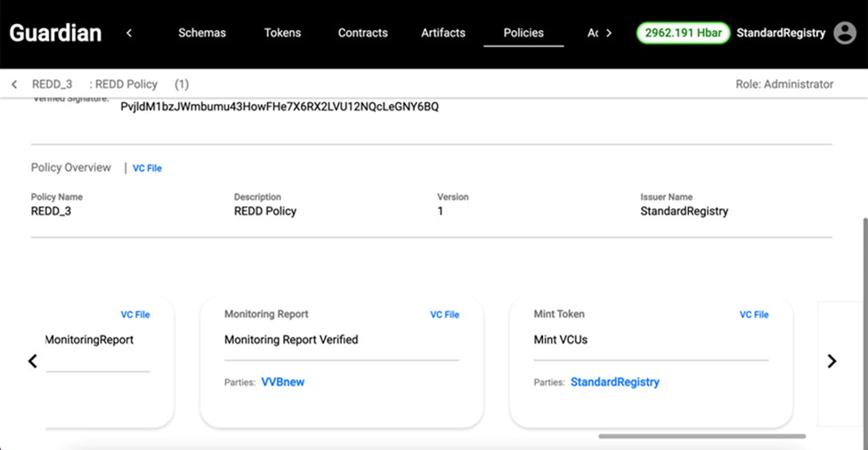Go back using the REDD_3 breadcrumb arrow

(14, 84)
